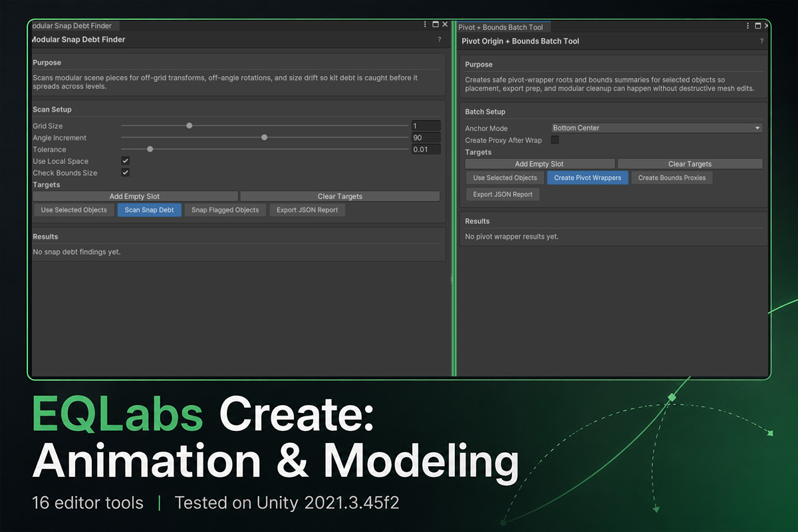Click 'Tested on Unity 2021.3.45f2' text

287,503
